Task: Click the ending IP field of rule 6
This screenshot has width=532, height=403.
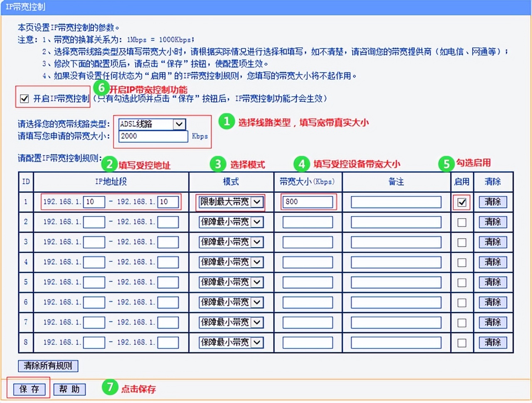Action: tap(168, 302)
